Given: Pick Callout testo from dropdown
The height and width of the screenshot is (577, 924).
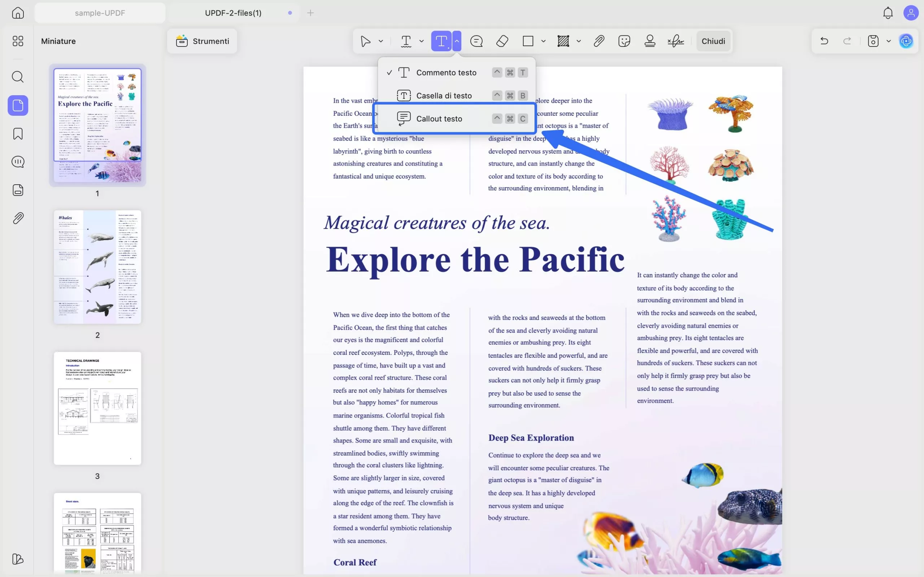Looking at the screenshot, I should point(439,119).
